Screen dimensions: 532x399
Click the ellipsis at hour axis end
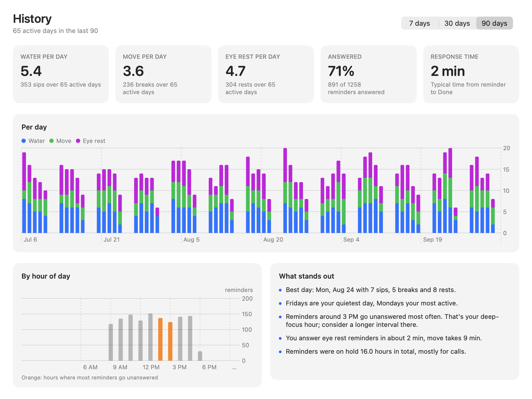234,368
